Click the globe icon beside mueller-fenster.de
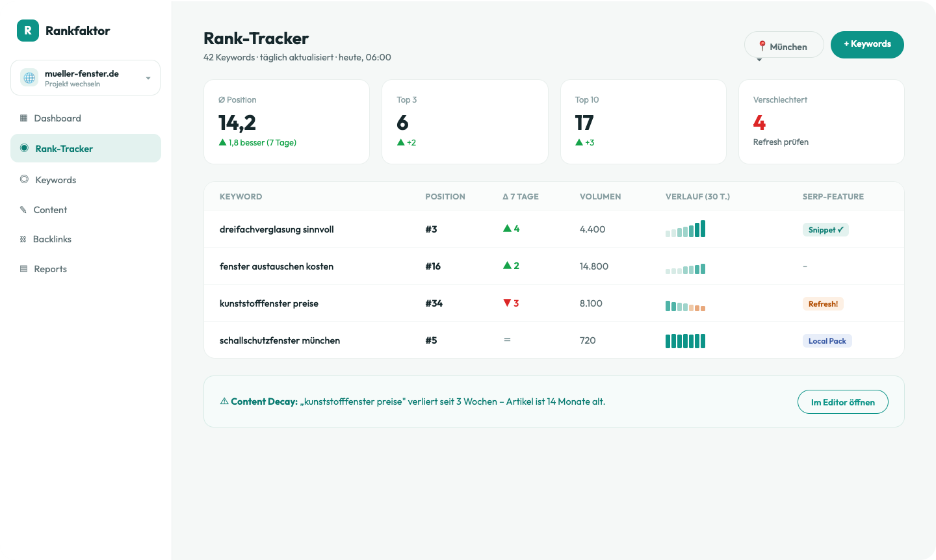Screen dimensions: 936x560 coord(29,78)
